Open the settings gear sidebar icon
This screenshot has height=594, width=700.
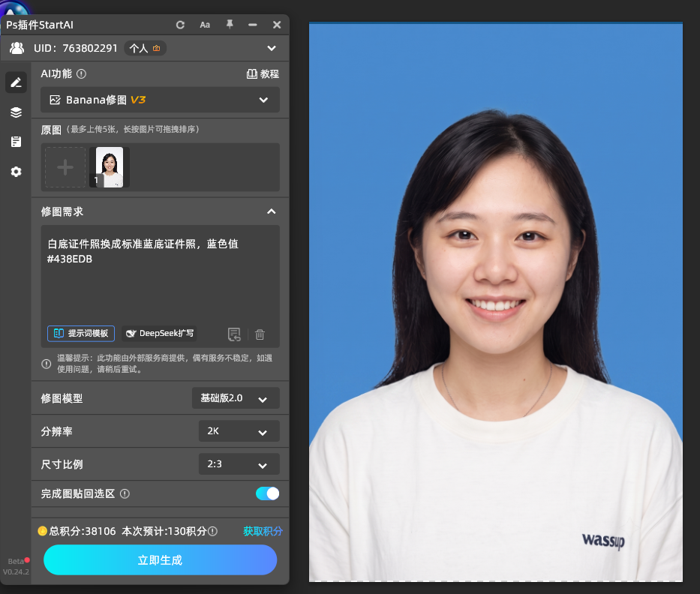coord(16,172)
